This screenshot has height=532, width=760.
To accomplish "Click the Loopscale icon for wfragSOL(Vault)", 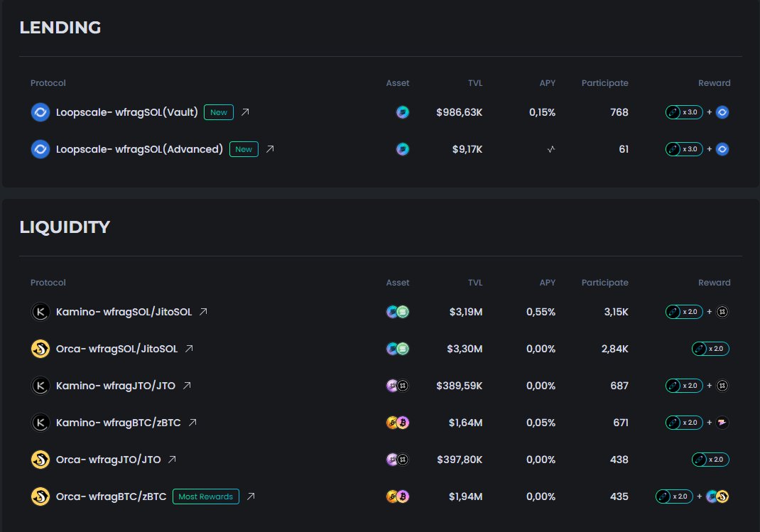I will click(x=40, y=112).
